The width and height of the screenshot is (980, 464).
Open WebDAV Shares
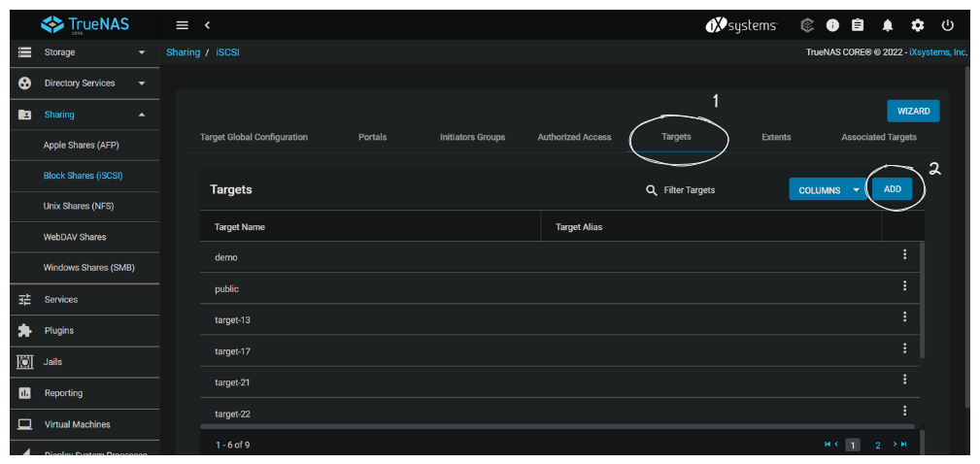click(x=75, y=237)
